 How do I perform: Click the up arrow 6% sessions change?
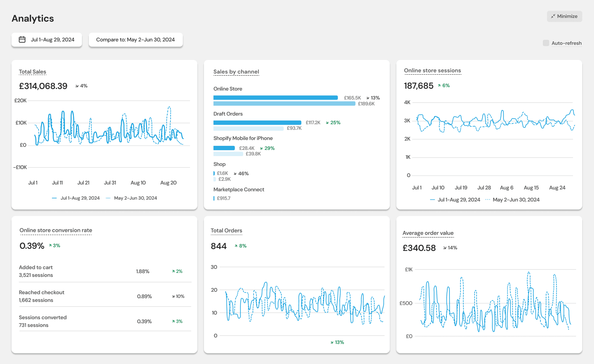point(444,86)
